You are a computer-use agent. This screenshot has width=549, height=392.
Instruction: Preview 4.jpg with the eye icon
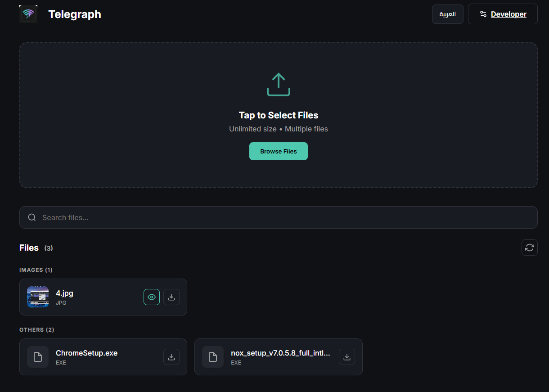click(x=152, y=297)
